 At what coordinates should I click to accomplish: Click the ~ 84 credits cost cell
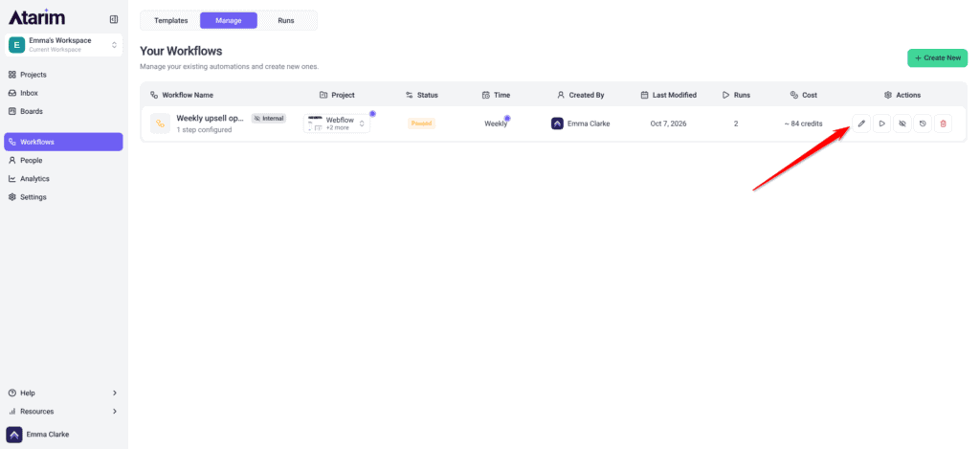[803, 123]
